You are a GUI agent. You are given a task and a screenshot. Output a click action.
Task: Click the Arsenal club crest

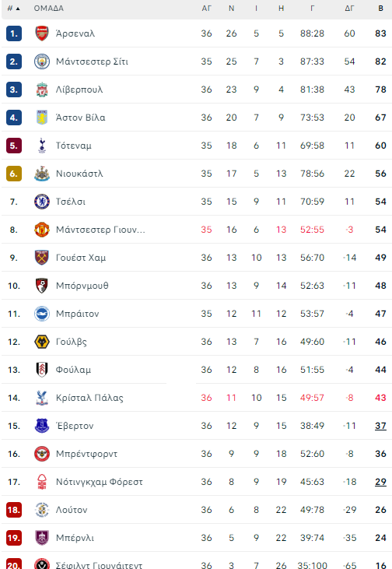42,33
